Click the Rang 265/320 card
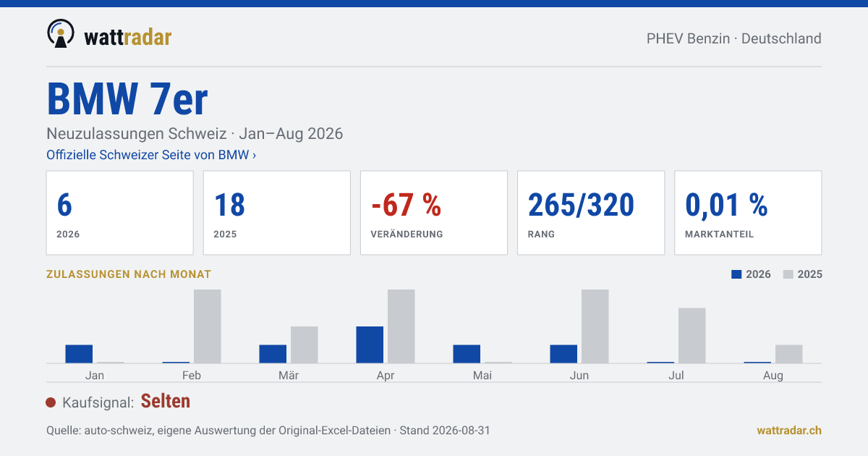This screenshot has width=868, height=456. [591, 213]
